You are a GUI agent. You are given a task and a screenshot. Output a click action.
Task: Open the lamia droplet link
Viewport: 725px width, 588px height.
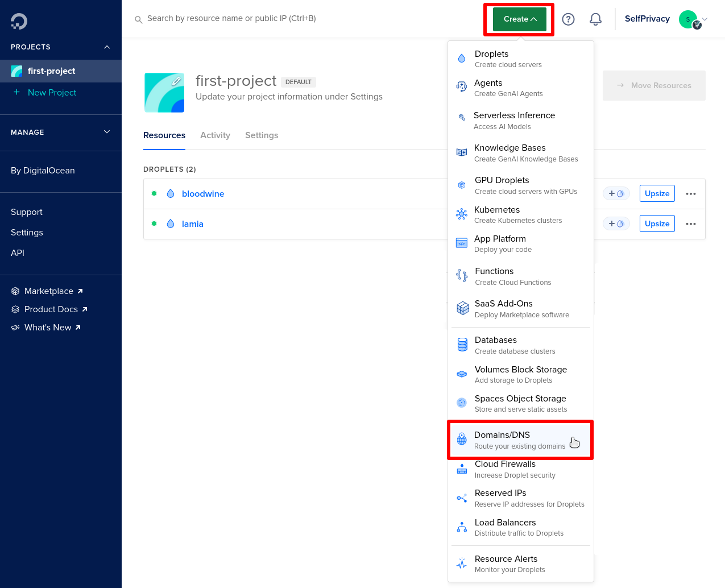coord(193,224)
